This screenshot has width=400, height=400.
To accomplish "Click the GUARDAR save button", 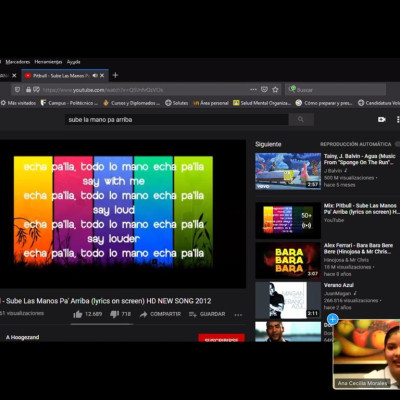I will coord(207,314).
